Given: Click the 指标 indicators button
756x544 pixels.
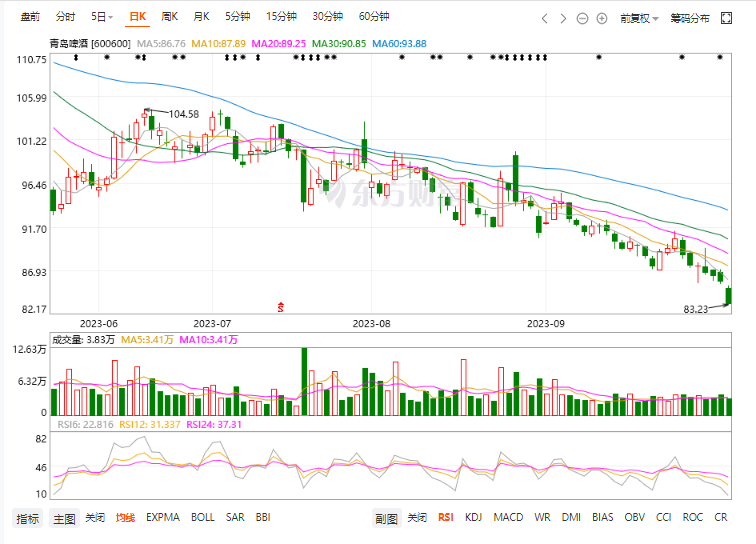Looking at the screenshot, I should click(27, 519).
